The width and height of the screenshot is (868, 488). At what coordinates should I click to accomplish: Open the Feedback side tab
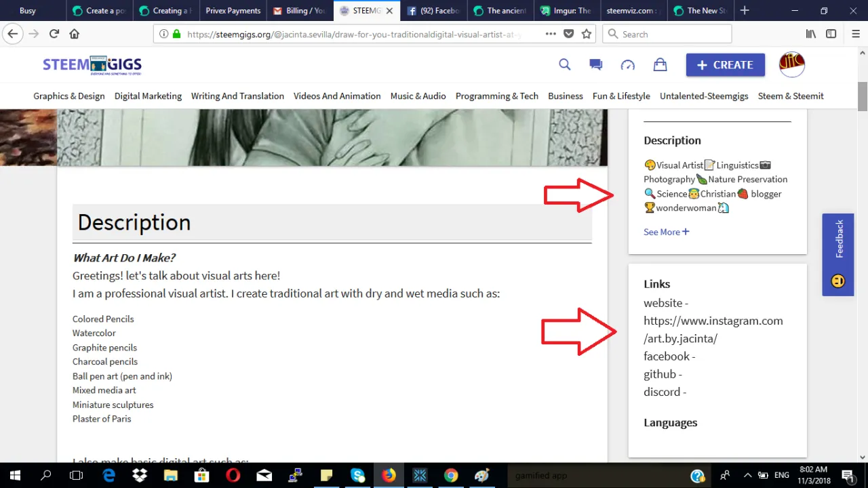[838, 255]
